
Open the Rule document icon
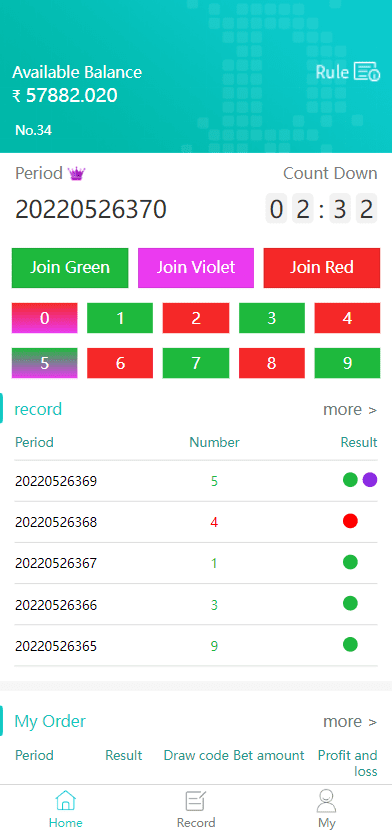[x=367, y=72]
